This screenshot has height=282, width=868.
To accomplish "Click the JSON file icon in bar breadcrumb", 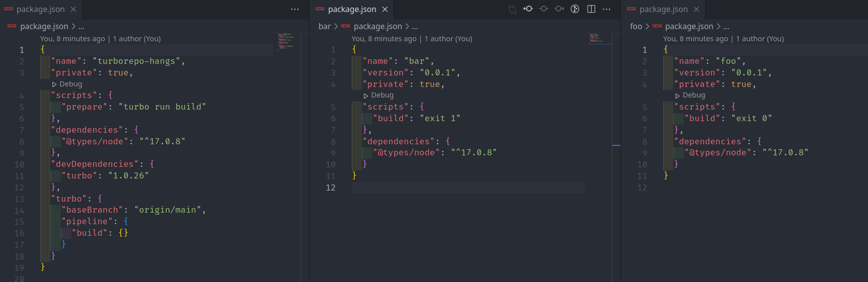I will 346,26.
